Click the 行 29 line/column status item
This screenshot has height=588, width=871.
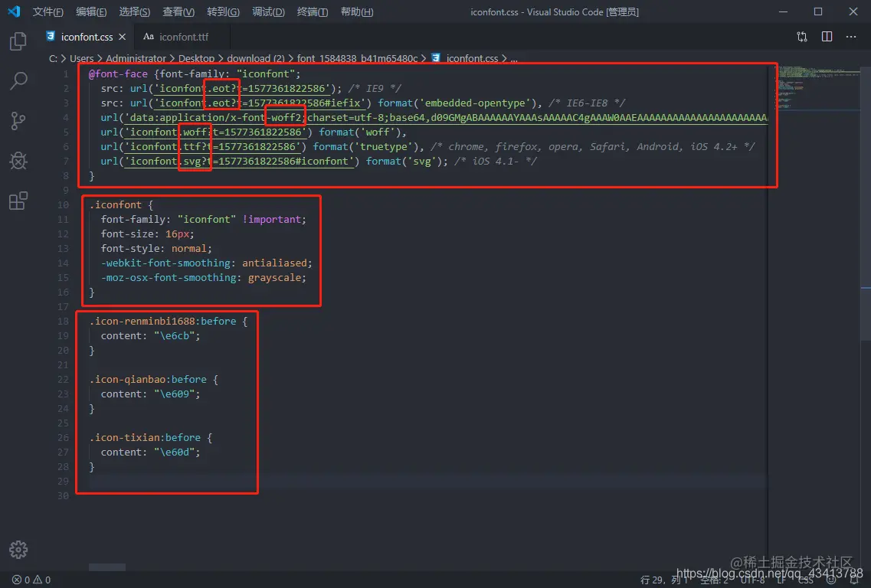point(664,580)
